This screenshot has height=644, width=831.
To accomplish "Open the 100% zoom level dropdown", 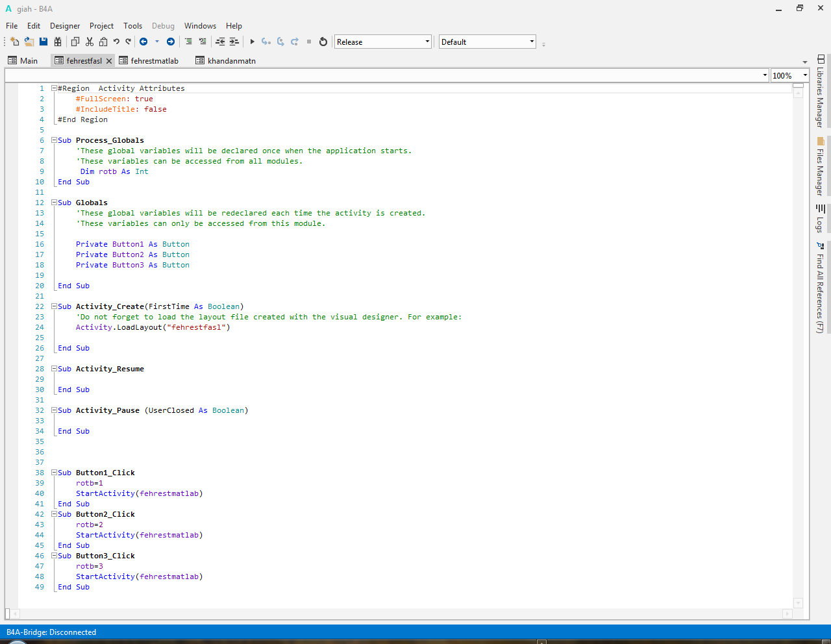I will pyautogui.click(x=805, y=75).
